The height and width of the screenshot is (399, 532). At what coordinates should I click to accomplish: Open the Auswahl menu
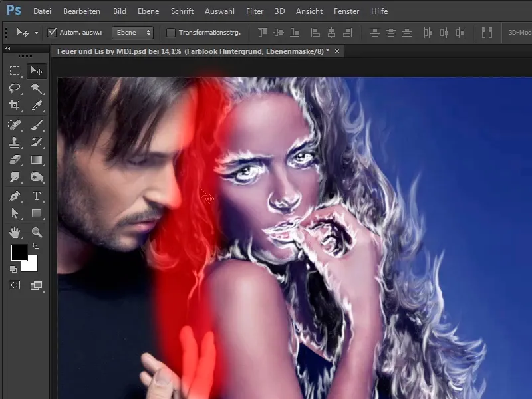pos(219,11)
